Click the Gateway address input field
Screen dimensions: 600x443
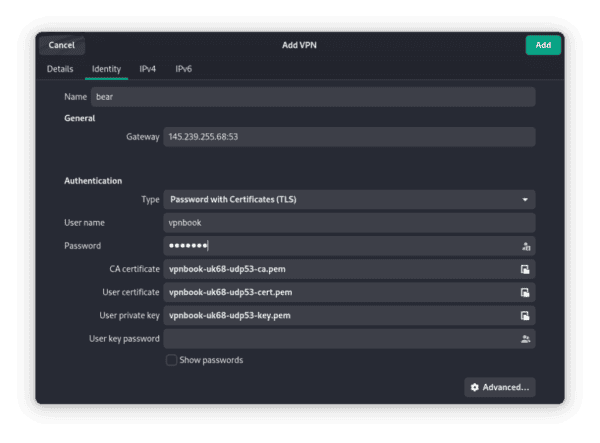pos(349,137)
